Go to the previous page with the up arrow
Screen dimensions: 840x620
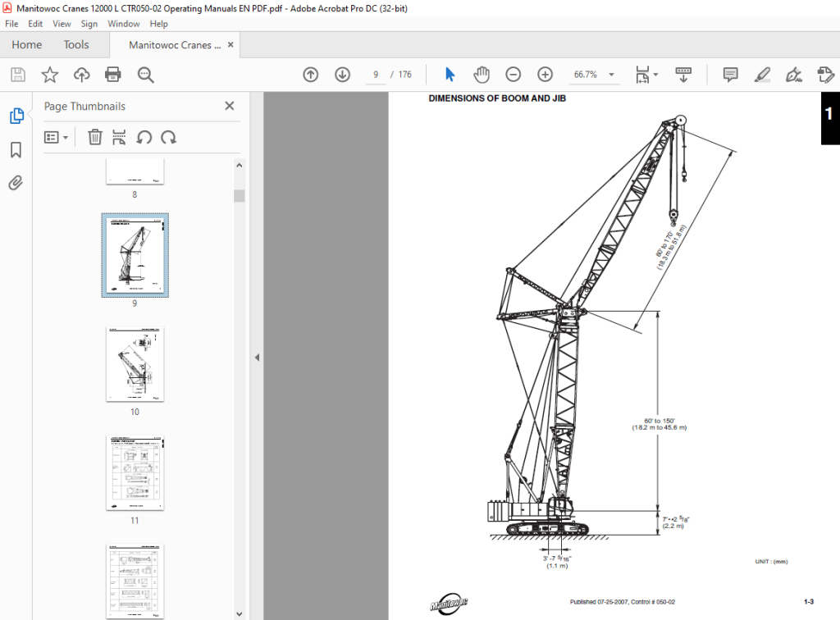coord(311,75)
